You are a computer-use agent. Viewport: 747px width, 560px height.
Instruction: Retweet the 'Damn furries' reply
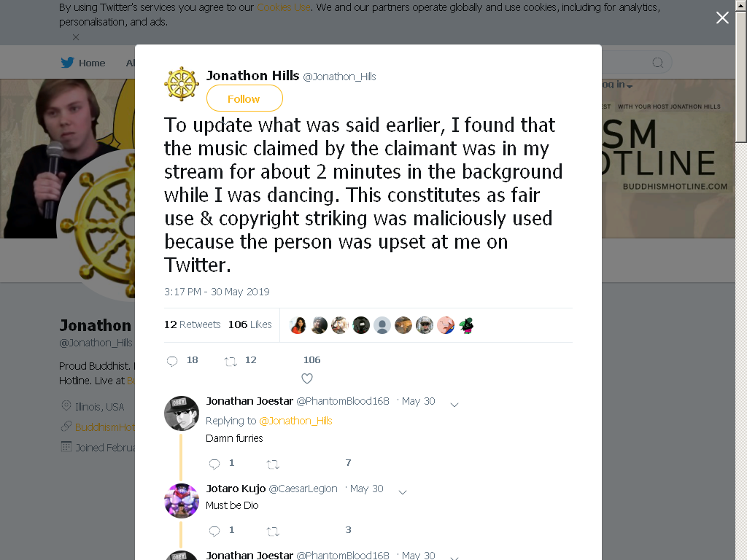point(273,464)
